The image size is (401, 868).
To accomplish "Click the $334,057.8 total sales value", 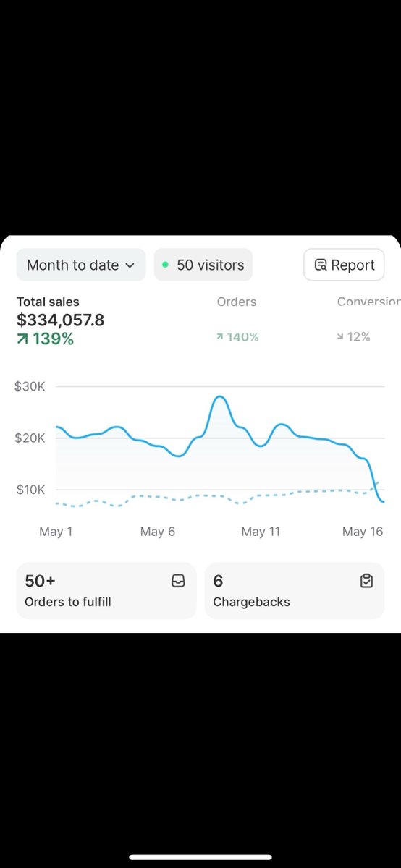I will [x=61, y=320].
